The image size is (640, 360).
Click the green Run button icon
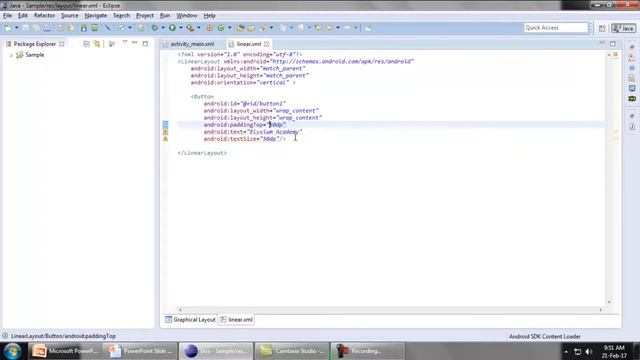tap(172, 28)
